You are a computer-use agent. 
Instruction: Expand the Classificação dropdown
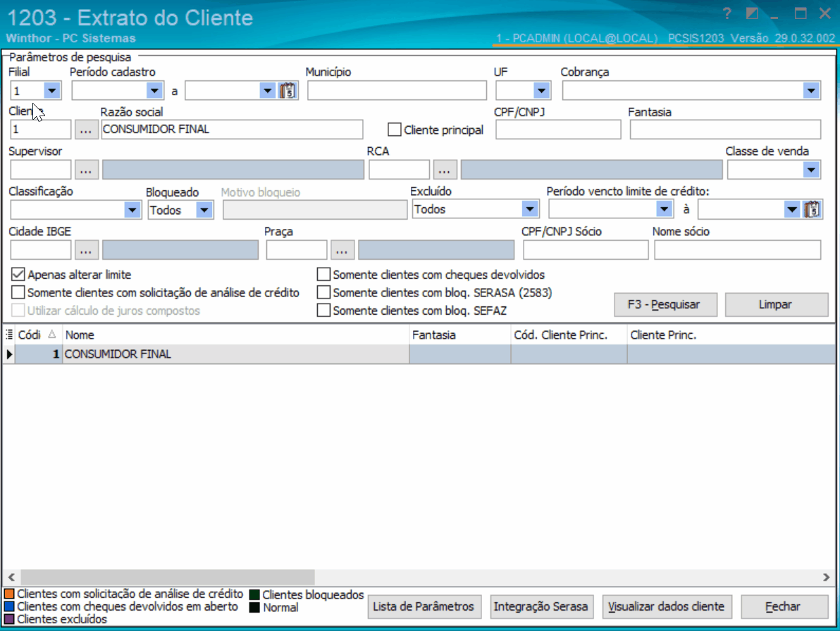click(132, 210)
